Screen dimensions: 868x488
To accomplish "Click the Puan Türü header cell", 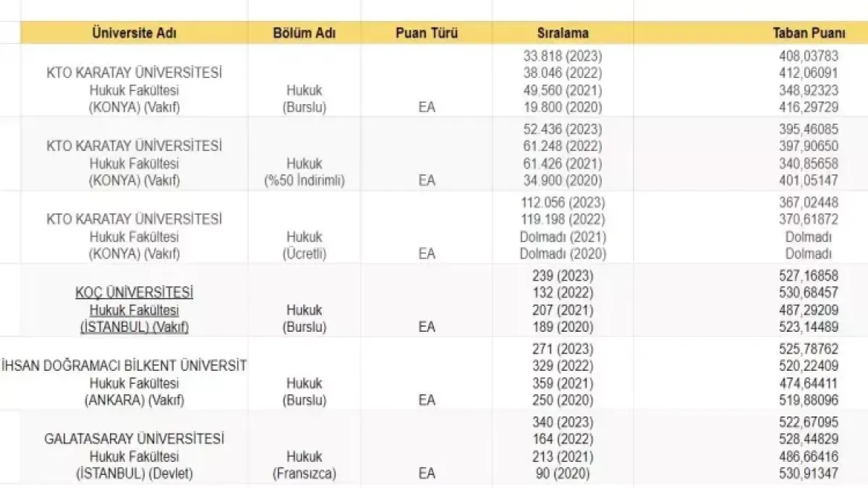I will (x=427, y=33).
